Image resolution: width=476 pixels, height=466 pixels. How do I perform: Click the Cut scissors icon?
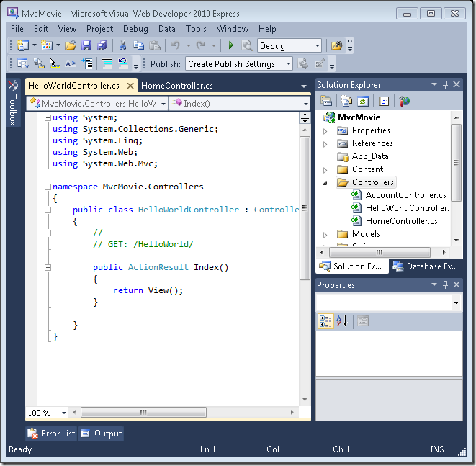pos(122,45)
